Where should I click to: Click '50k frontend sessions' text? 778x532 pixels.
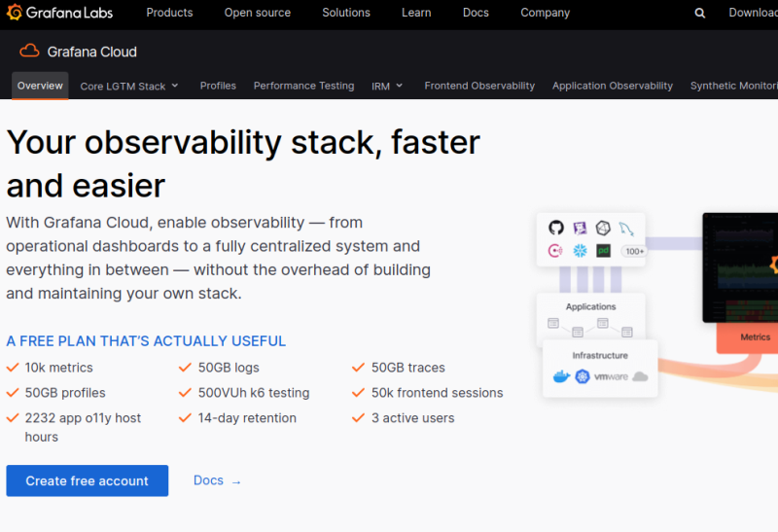tap(437, 393)
